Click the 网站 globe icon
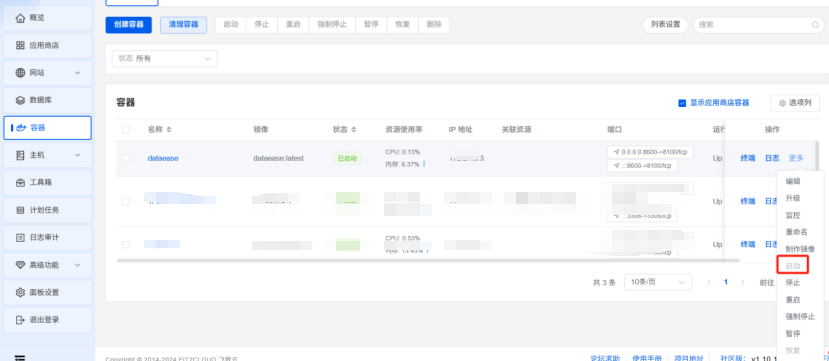The image size is (829, 361). (21, 72)
